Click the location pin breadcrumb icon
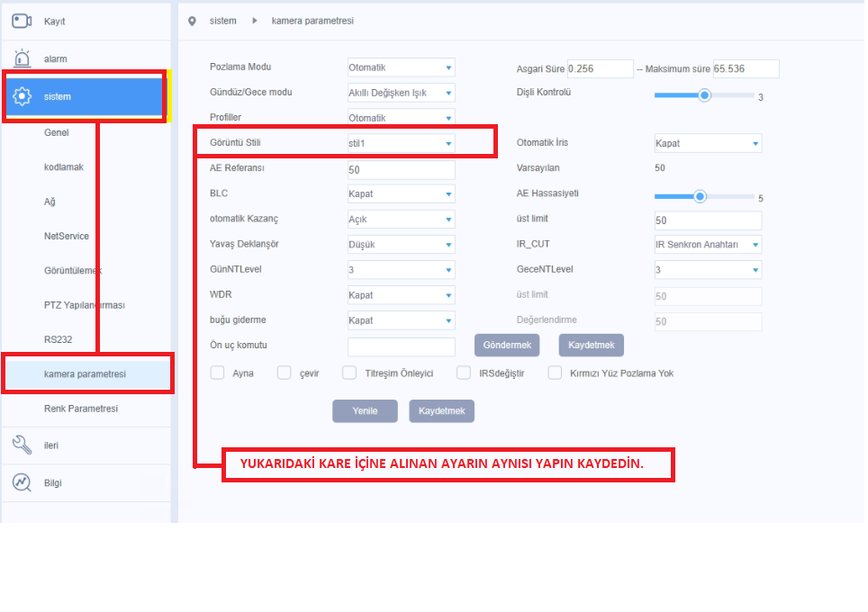Screen dimensions: 868x612 pos(192,21)
